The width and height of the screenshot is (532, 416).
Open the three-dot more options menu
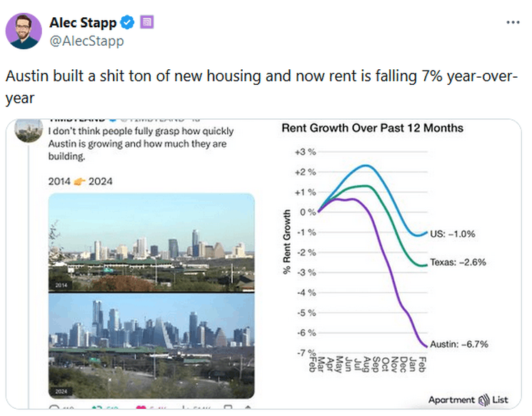(513, 22)
